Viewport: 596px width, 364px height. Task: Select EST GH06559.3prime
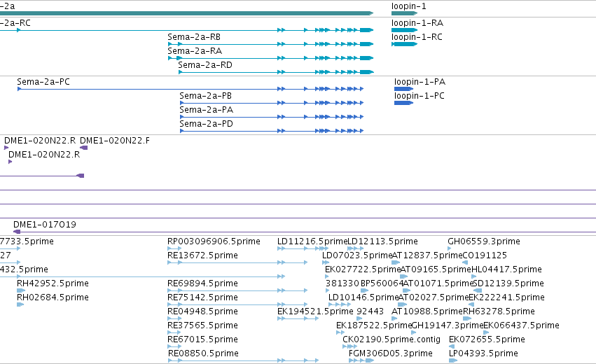[x=450, y=248]
